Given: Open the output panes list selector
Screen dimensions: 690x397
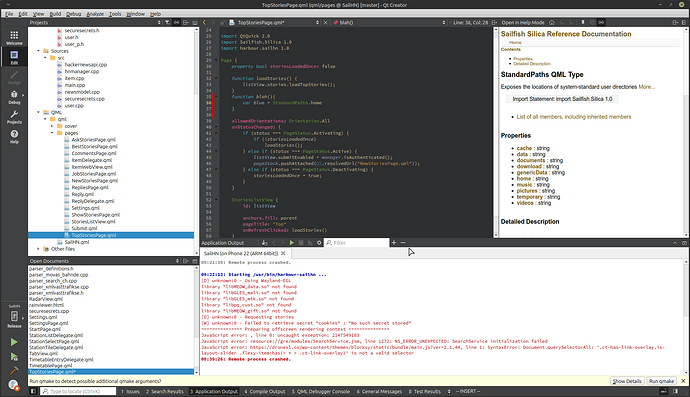Looking at the screenshot, I should (x=449, y=391).
